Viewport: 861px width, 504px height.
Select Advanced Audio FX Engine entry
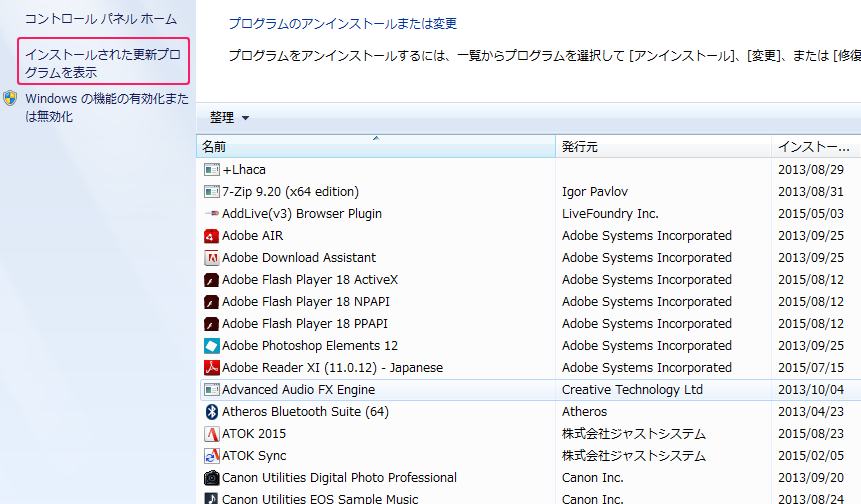click(x=299, y=390)
